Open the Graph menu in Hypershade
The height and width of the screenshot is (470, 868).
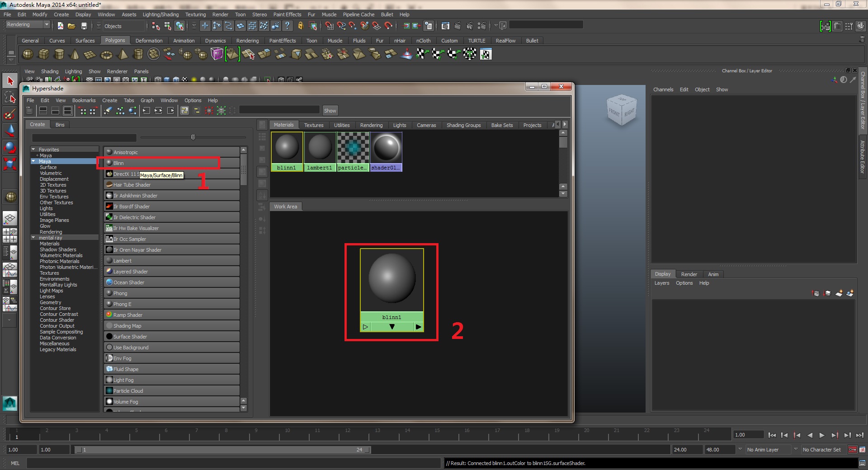pyautogui.click(x=147, y=100)
